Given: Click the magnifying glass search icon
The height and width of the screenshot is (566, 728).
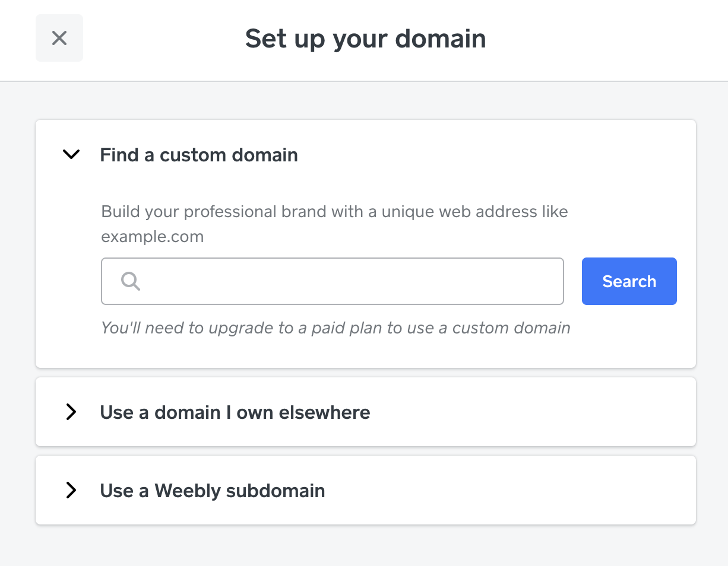Looking at the screenshot, I should click(131, 281).
